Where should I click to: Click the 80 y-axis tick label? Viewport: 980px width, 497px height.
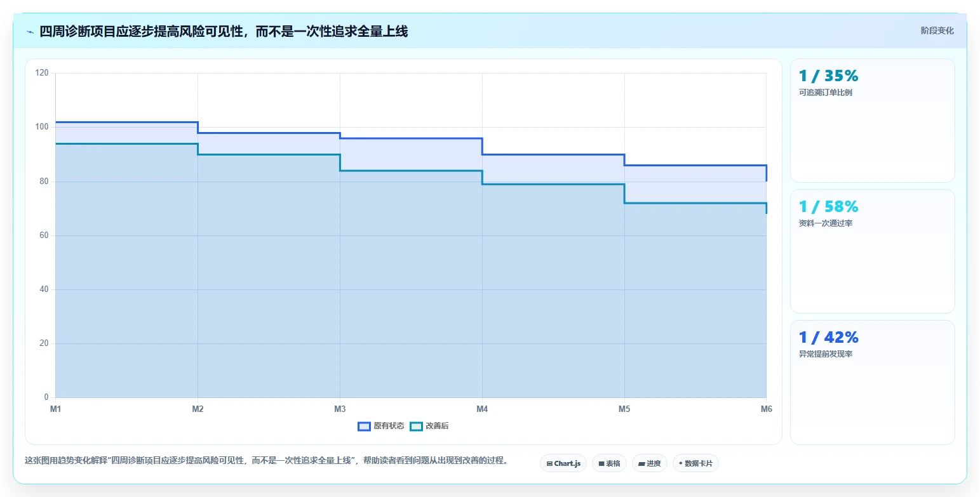point(44,182)
